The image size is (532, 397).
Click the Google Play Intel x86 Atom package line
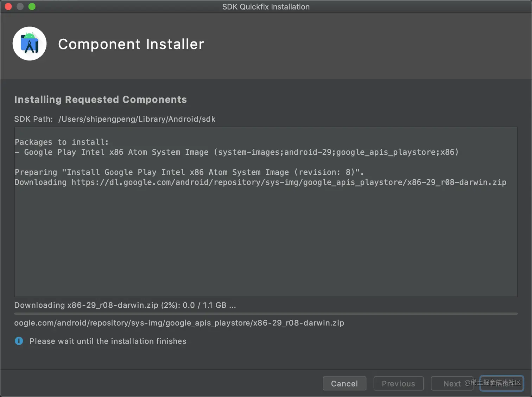[x=237, y=152]
